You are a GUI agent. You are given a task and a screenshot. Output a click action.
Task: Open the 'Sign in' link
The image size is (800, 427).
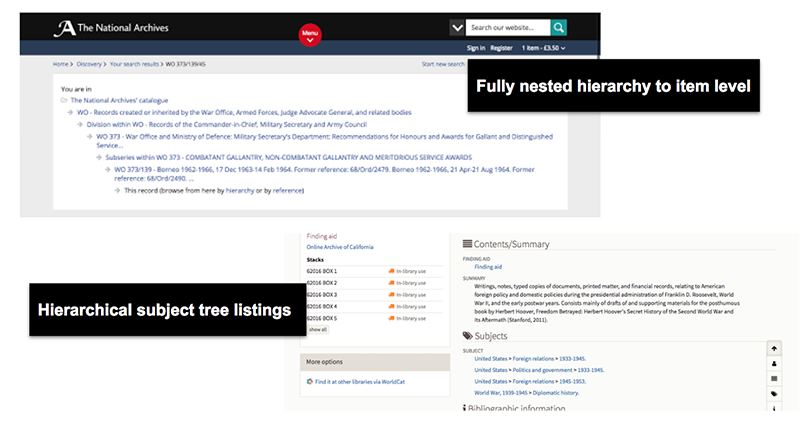click(x=476, y=48)
